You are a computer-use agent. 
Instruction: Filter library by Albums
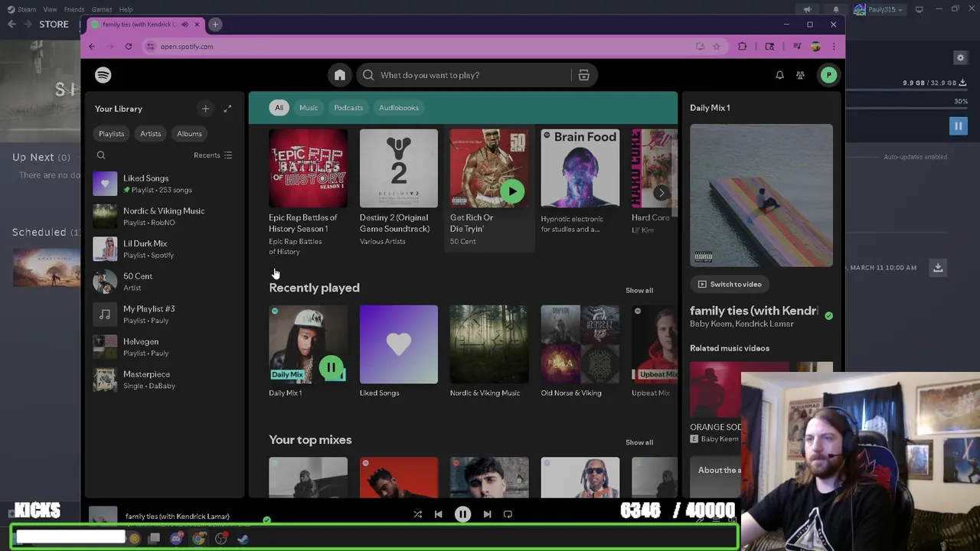[189, 134]
